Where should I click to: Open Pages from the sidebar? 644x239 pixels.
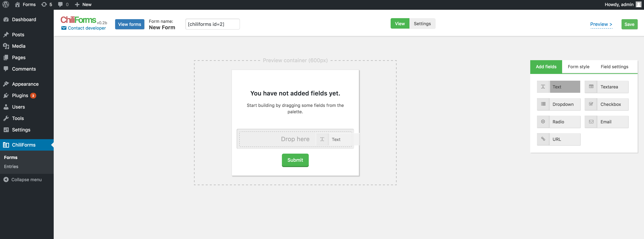27,57
